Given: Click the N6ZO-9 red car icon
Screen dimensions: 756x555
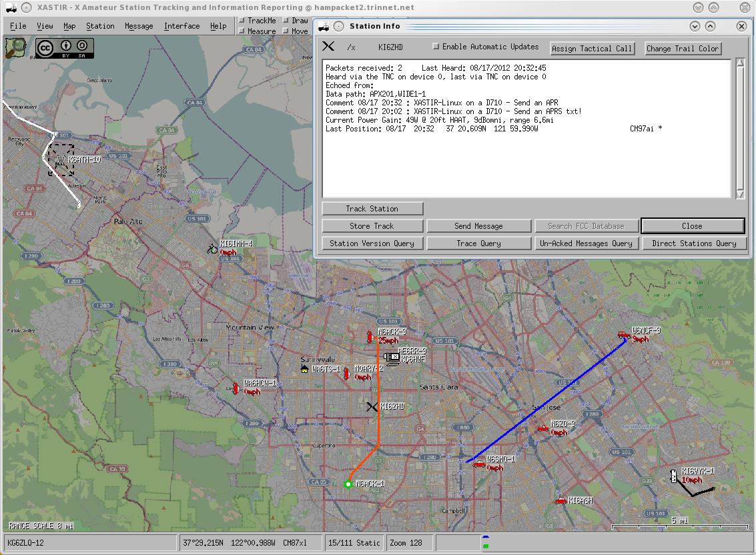Looking at the screenshot, I should click(543, 428).
